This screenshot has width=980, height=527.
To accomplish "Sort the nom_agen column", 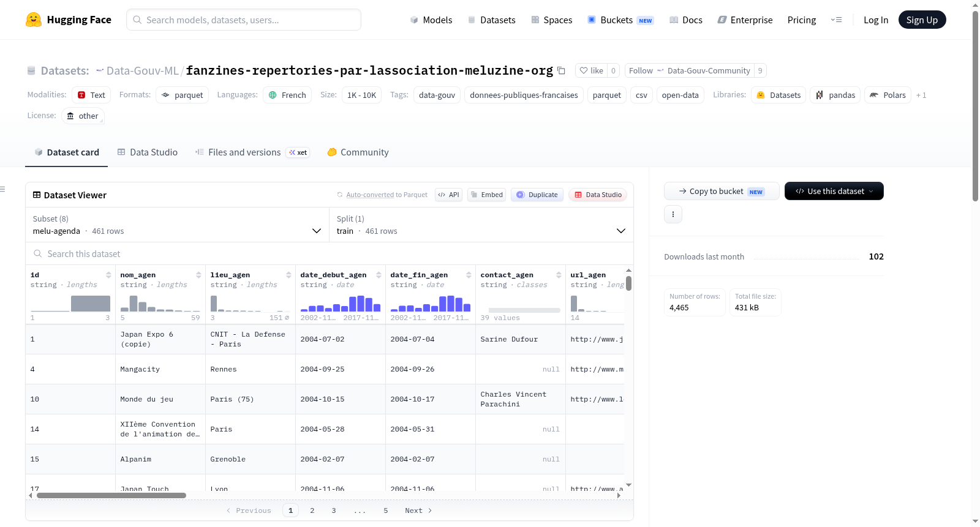I will pyautogui.click(x=198, y=275).
